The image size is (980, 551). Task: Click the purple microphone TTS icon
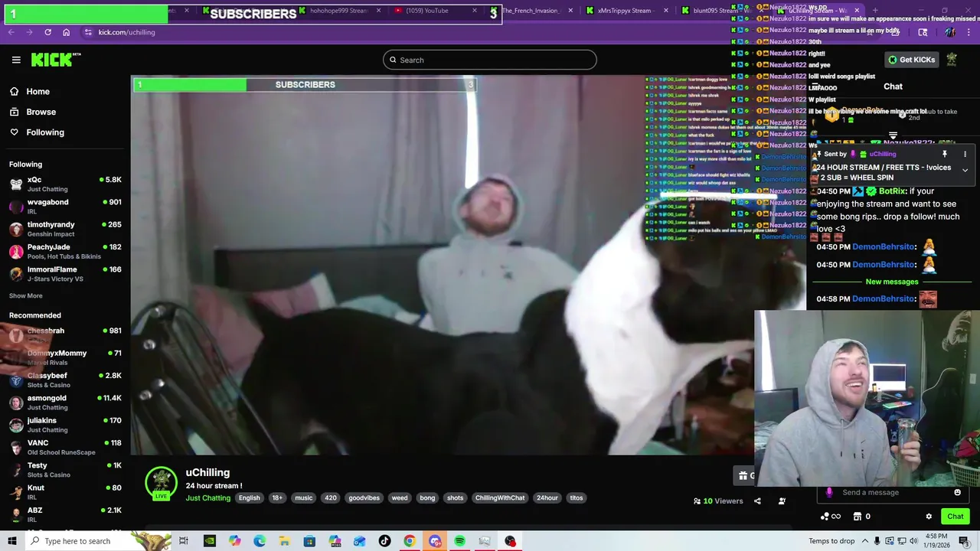point(829,492)
